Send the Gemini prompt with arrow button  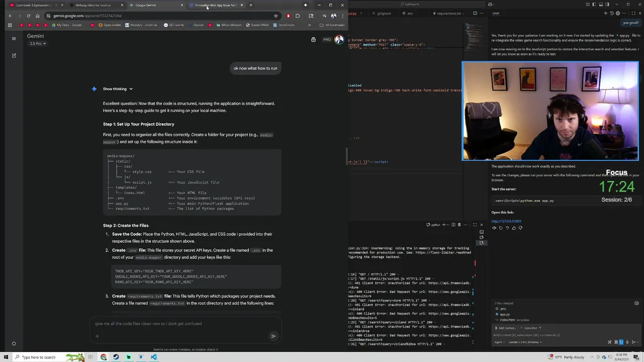(273, 336)
